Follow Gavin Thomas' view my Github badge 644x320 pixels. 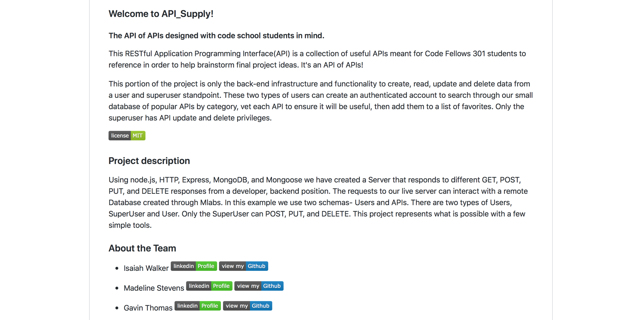[248, 306]
